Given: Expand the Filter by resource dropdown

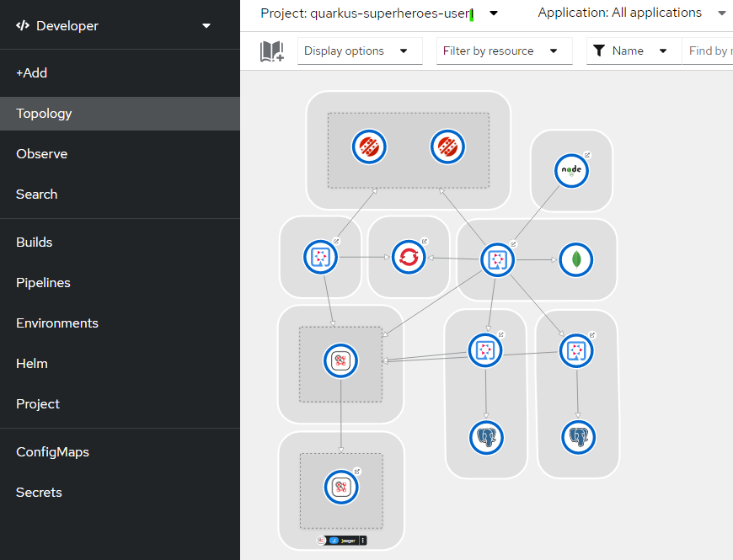Looking at the screenshot, I should tap(505, 51).
